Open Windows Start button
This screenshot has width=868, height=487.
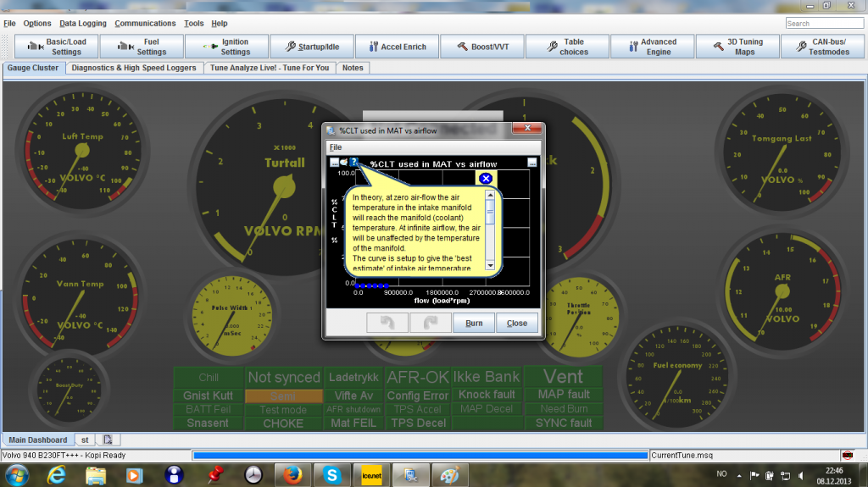[x=17, y=475]
